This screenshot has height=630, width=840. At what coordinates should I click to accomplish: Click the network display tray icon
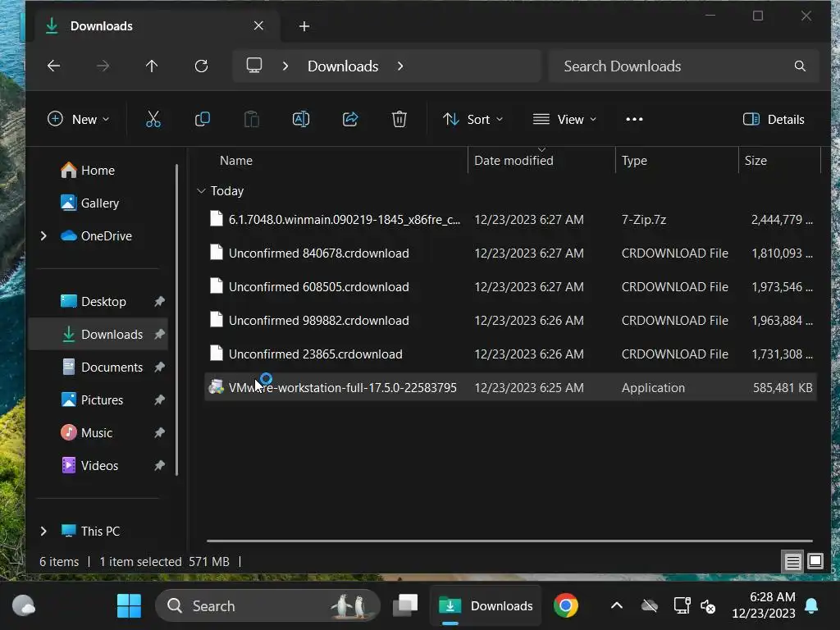coord(682,606)
